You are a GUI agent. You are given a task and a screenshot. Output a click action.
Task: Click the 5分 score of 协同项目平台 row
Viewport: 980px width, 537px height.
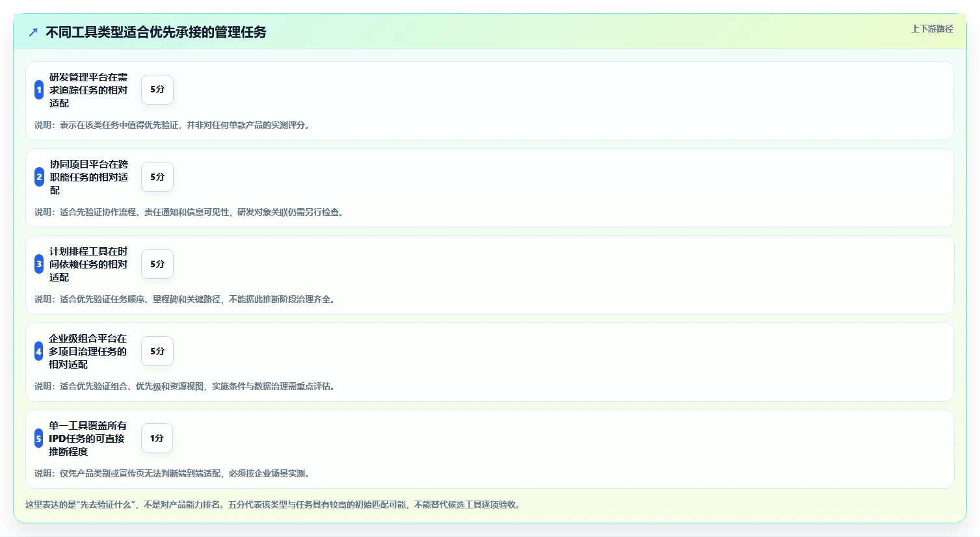coord(157,177)
